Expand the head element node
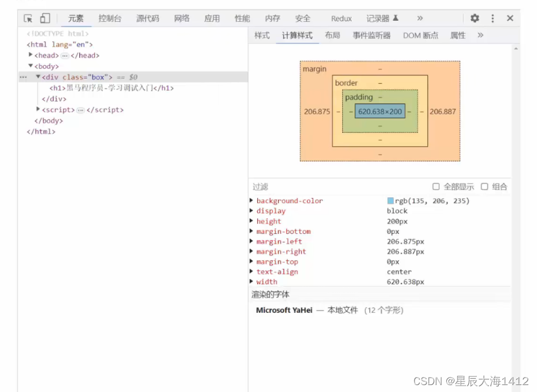The width and height of the screenshot is (537, 392). tap(31, 55)
